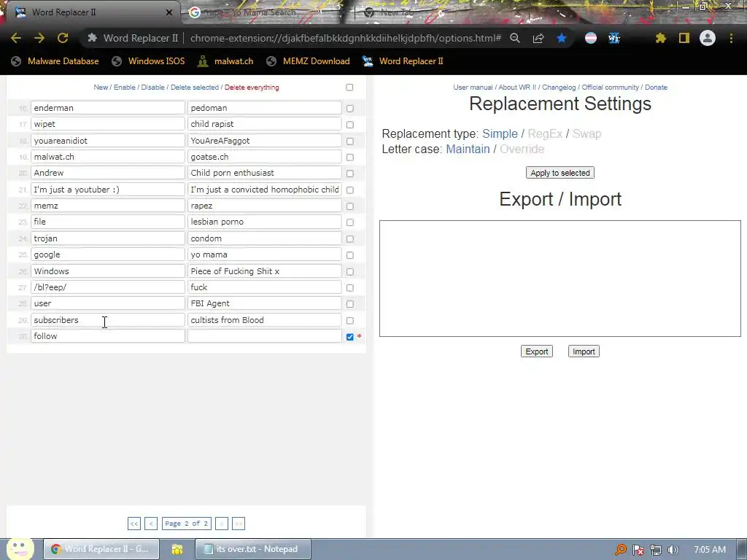The width and height of the screenshot is (747, 560).
Task: Click the volume speaker tray icon
Action: click(673, 550)
